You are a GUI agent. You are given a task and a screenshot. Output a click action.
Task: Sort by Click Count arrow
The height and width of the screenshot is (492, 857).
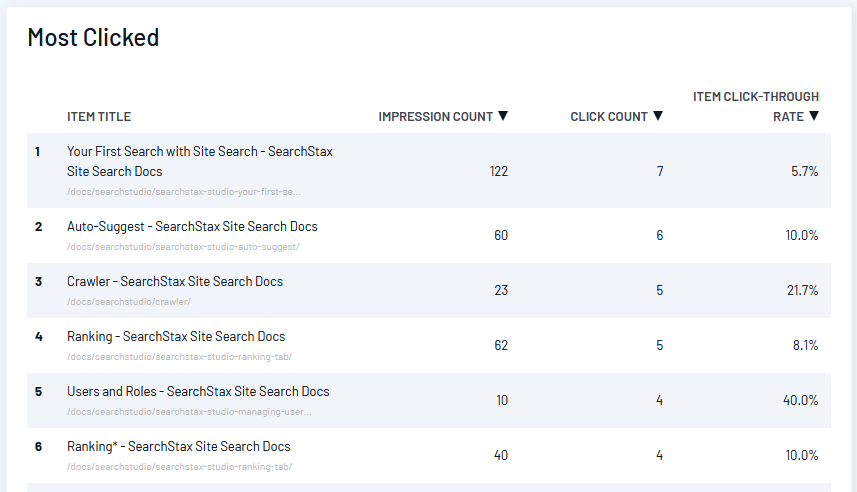coord(658,116)
